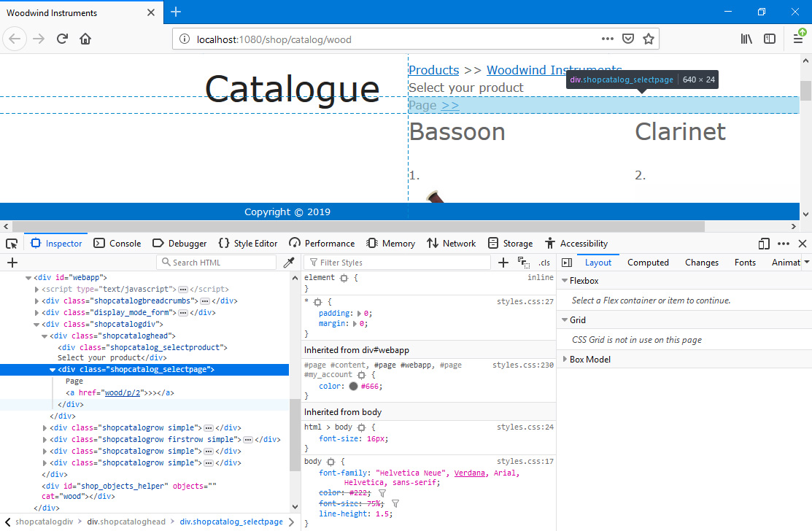
Task: Go back to the previous page
Action: click(x=15, y=39)
